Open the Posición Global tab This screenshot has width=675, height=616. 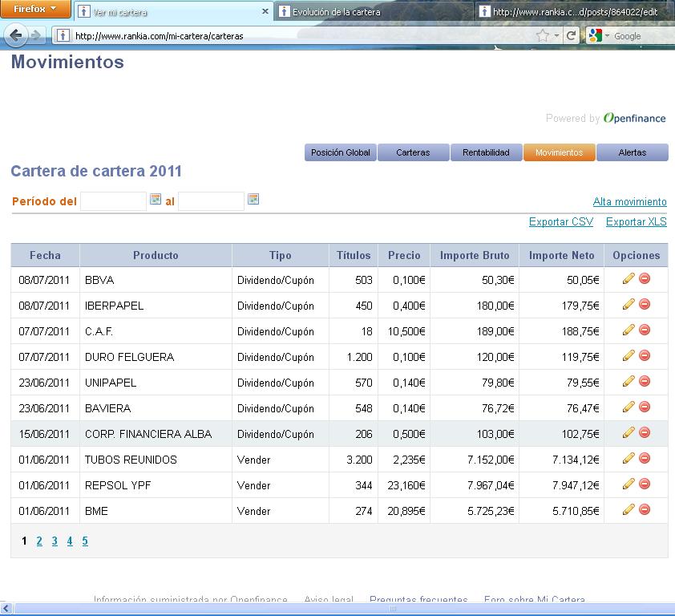click(x=341, y=152)
